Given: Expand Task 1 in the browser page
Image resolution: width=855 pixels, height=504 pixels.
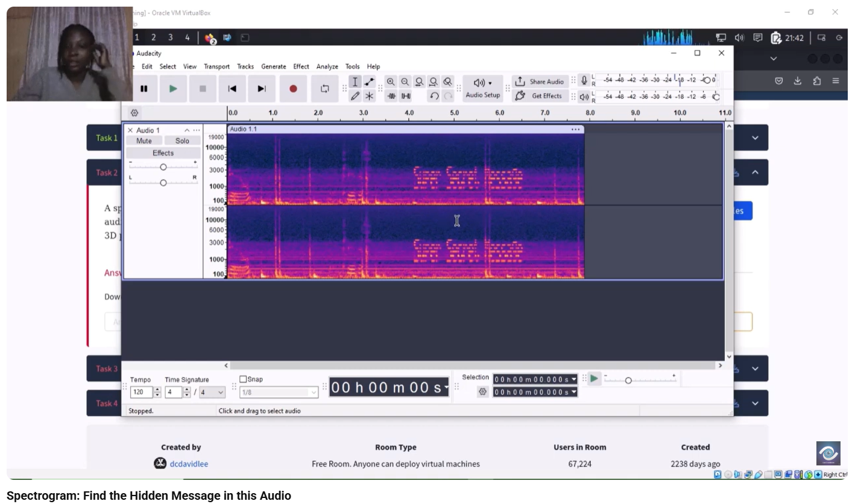Looking at the screenshot, I should [x=755, y=138].
